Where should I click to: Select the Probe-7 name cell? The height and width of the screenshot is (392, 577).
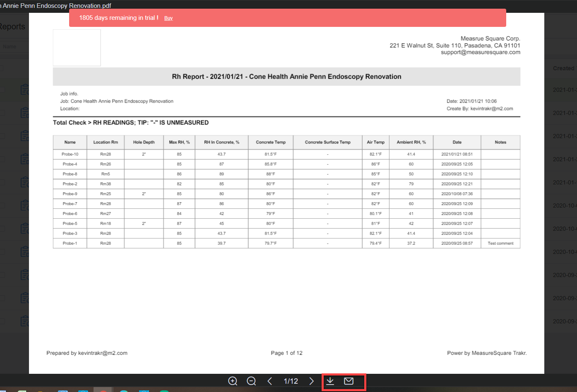click(x=70, y=204)
